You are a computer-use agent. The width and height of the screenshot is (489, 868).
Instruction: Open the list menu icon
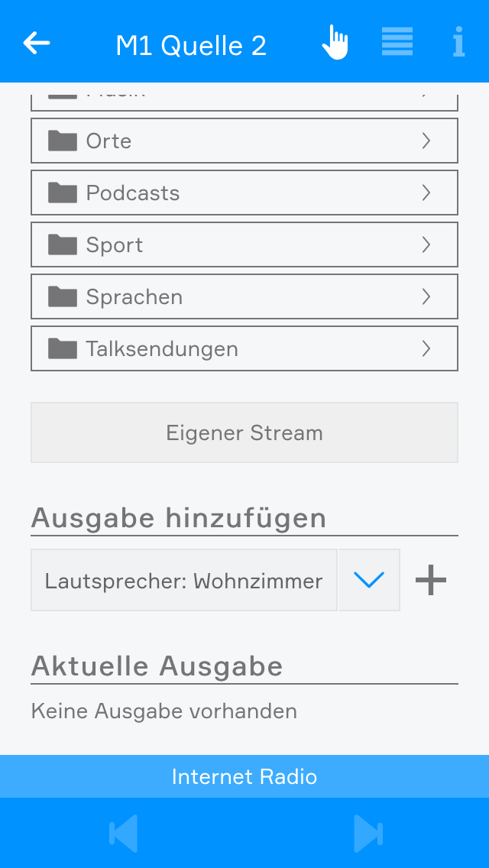(397, 42)
